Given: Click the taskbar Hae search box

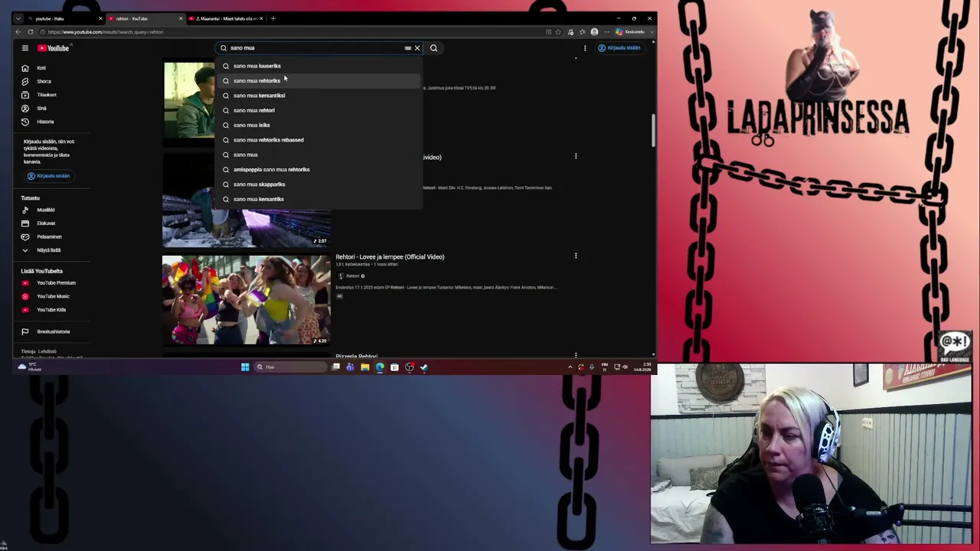Looking at the screenshot, I should point(291,367).
